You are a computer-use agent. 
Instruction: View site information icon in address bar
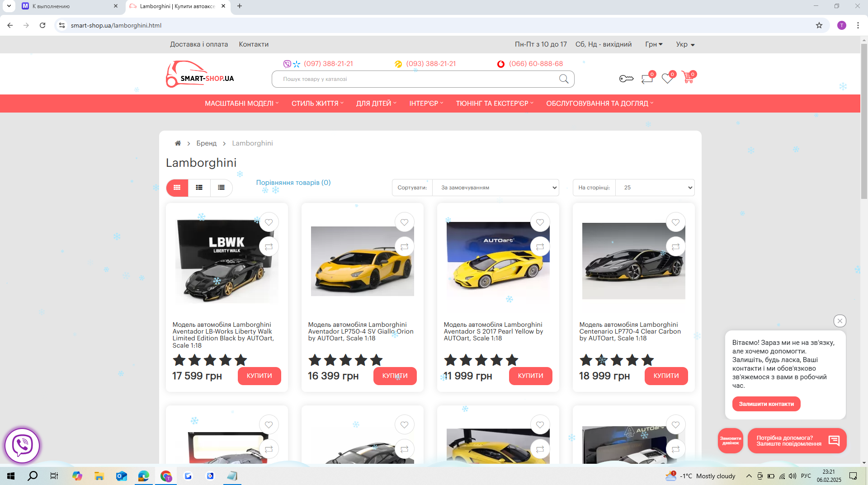(62, 25)
